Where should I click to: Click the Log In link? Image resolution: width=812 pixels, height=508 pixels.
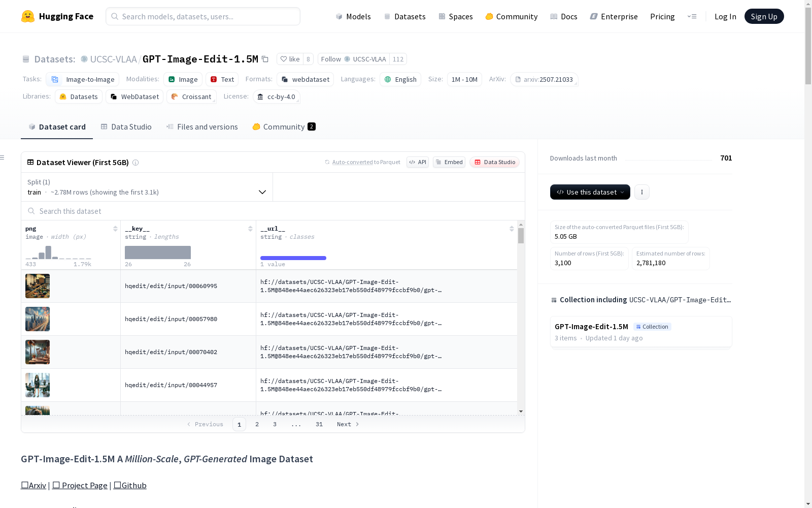[x=725, y=16]
